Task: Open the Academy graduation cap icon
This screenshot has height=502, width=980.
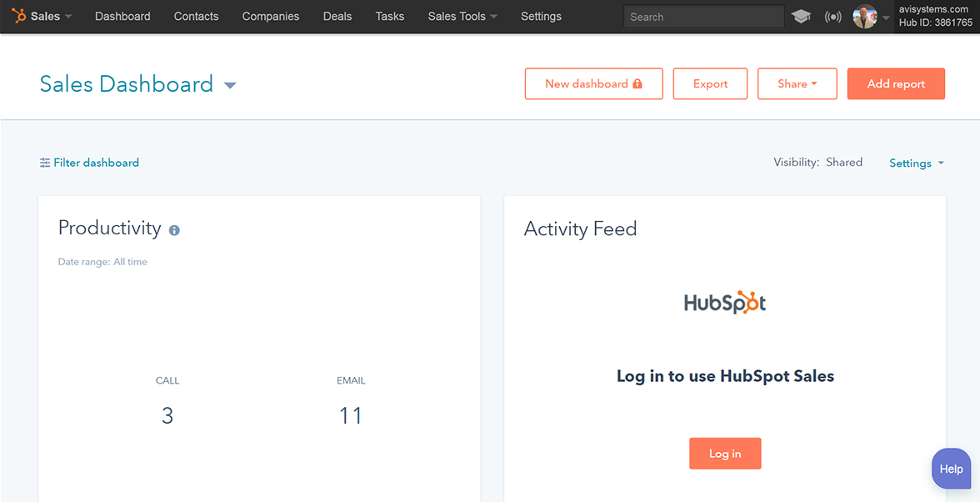Action: tap(801, 17)
